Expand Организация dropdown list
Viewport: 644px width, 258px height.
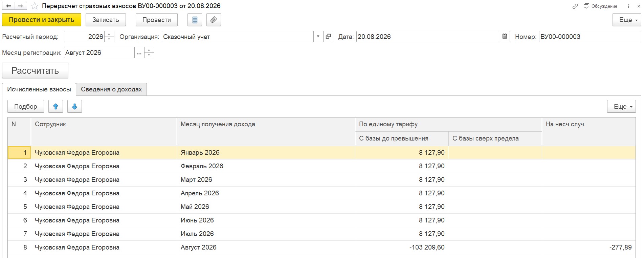(x=318, y=37)
